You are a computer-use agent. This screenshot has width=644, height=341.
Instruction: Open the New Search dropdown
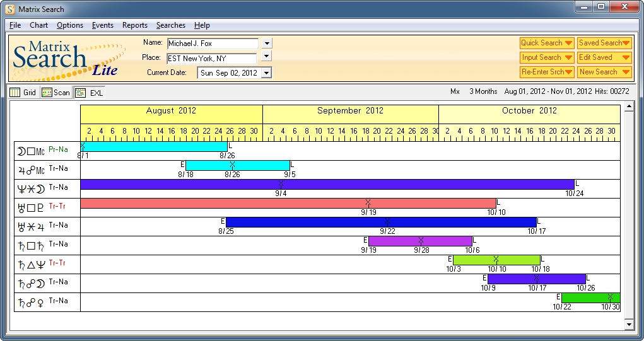pos(604,72)
